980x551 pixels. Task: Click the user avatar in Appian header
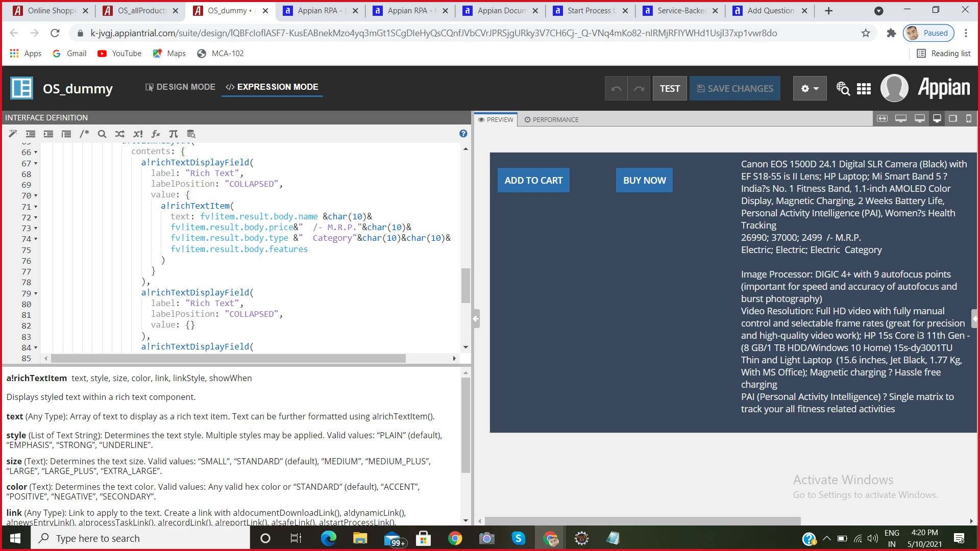(x=894, y=88)
